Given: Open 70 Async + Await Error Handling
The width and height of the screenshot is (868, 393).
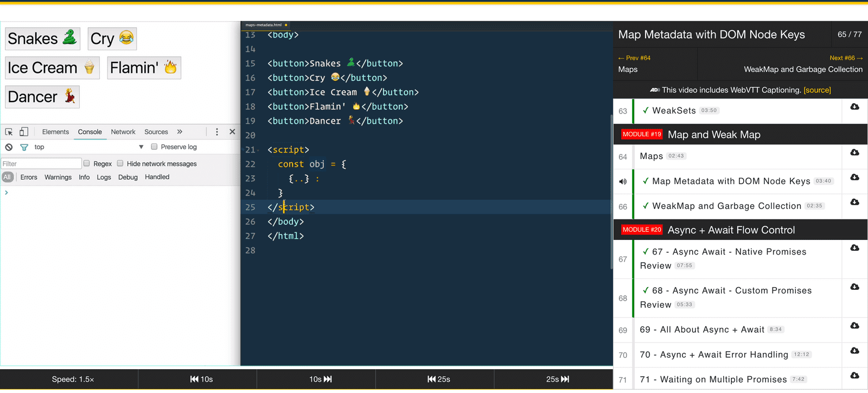Looking at the screenshot, I should pyautogui.click(x=714, y=355).
